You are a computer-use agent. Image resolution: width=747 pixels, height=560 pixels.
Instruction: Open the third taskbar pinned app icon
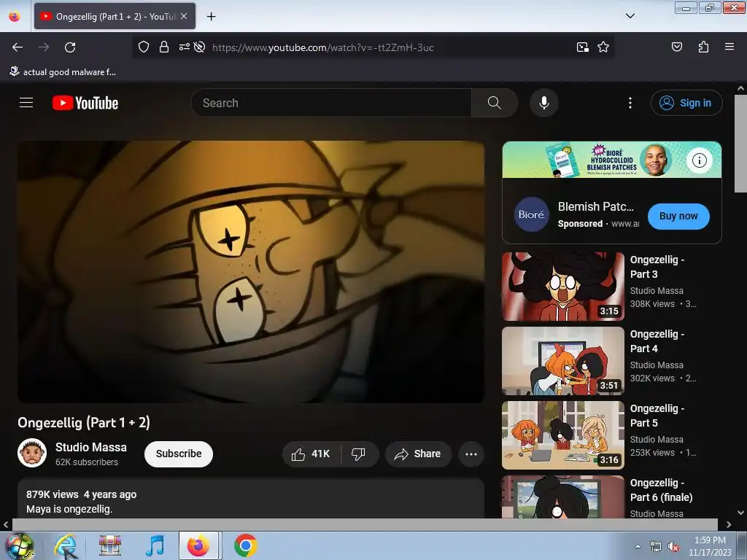coord(110,545)
